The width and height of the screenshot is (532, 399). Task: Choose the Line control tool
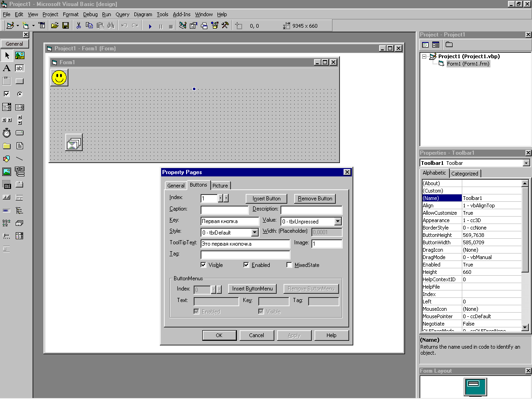pyautogui.click(x=20, y=159)
